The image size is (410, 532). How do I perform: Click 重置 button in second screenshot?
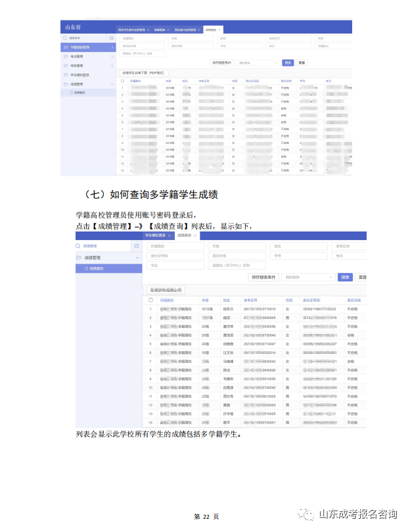point(361,278)
